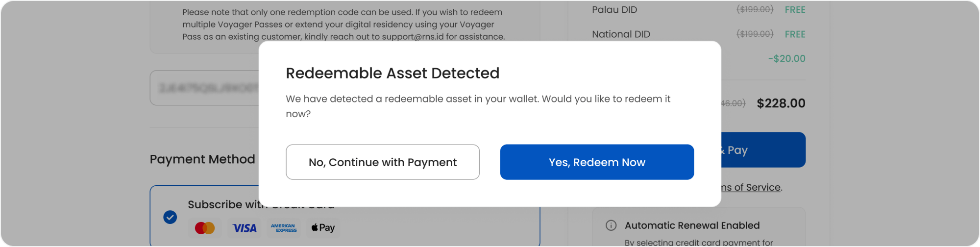Click the $228.00 total amount

tap(781, 103)
